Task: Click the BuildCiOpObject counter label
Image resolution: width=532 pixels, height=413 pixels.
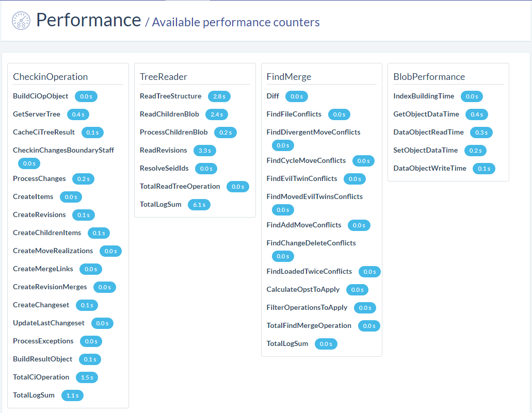Action: click(x=40, y=96)
